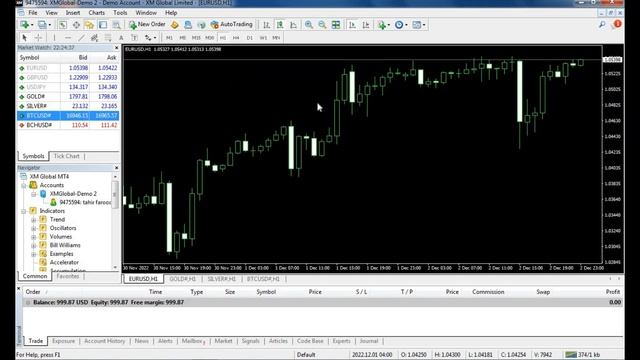Open the New Chart dropdown arrow

[x=32, y=25]
